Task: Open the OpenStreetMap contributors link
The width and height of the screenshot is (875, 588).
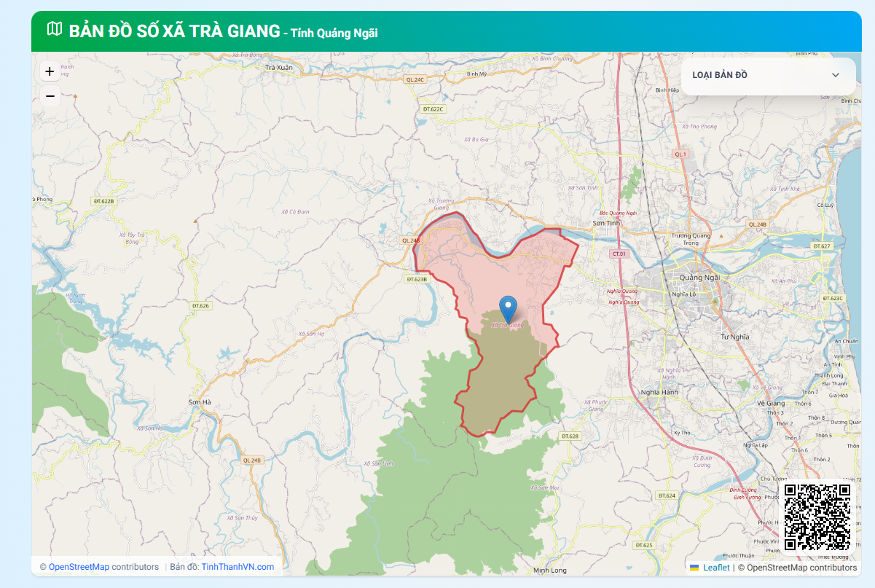Action: coord(79,567)
